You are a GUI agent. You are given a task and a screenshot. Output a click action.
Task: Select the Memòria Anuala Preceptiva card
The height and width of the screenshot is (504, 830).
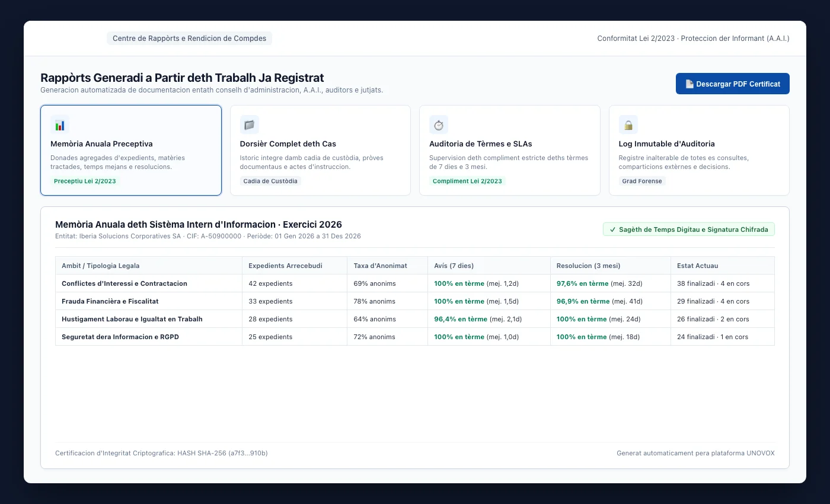point(131,151)
